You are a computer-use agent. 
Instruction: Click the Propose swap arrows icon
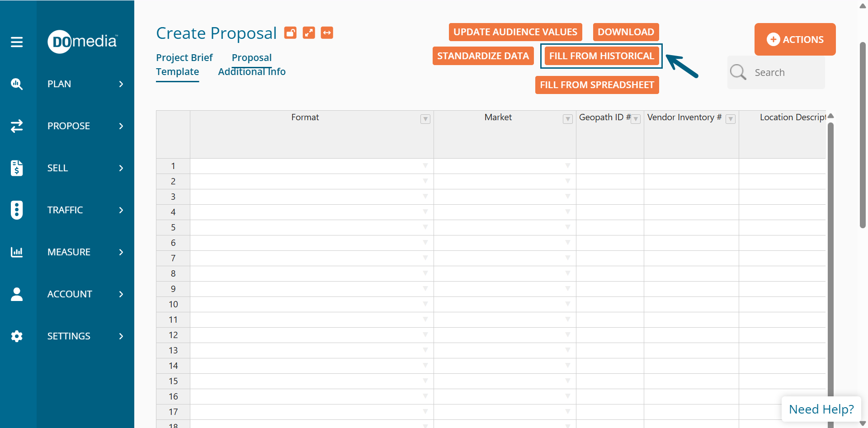(17, 126)
